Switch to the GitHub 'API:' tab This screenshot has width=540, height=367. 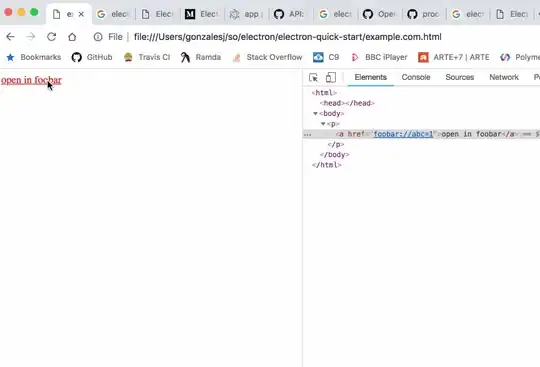coord(290,14)
